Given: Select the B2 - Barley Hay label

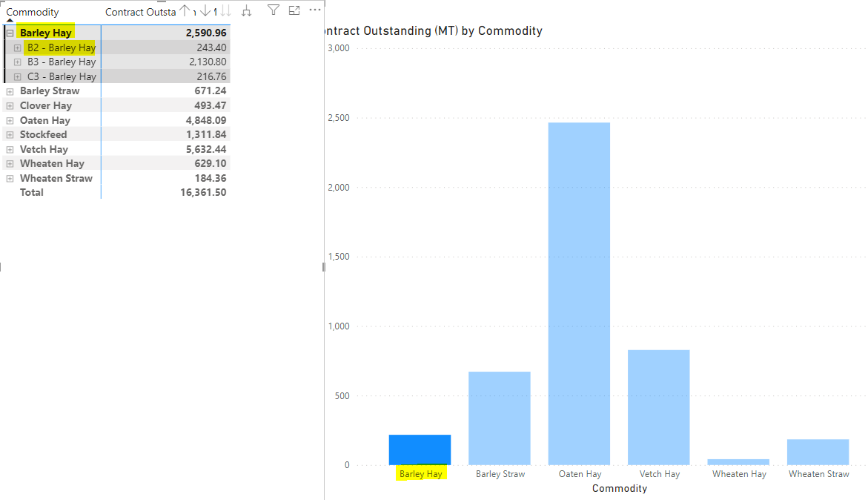Looking at the screenshot, I should (62, 47).
